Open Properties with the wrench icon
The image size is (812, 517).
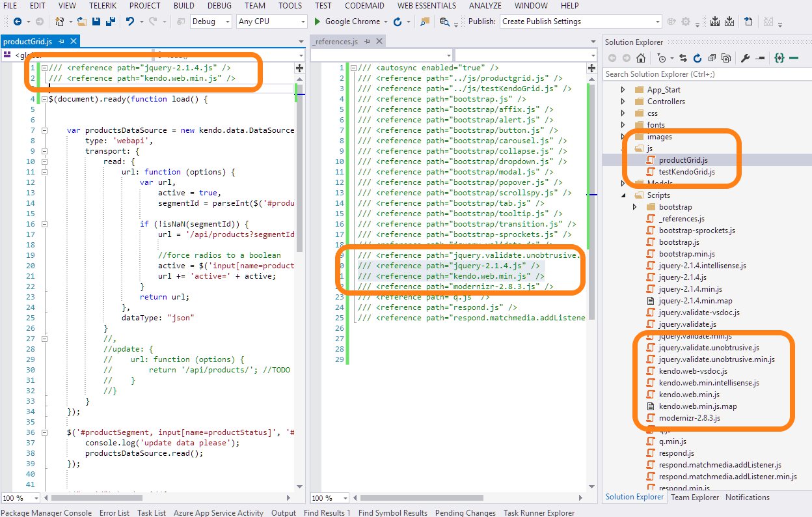tap(745, 58)
